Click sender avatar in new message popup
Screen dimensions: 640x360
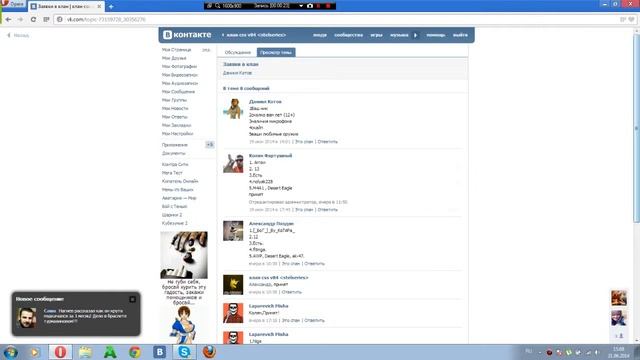(27, 318)
